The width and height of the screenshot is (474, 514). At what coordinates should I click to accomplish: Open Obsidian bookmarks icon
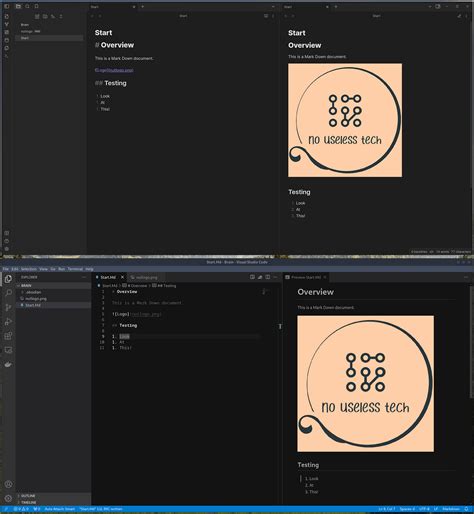(36, 6)
